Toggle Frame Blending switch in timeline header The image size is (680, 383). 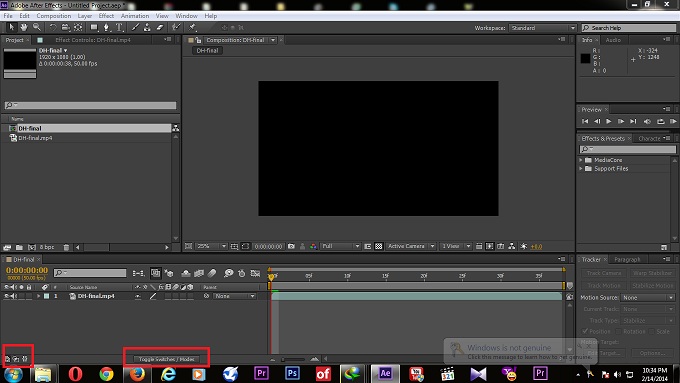tap(199, 273)
